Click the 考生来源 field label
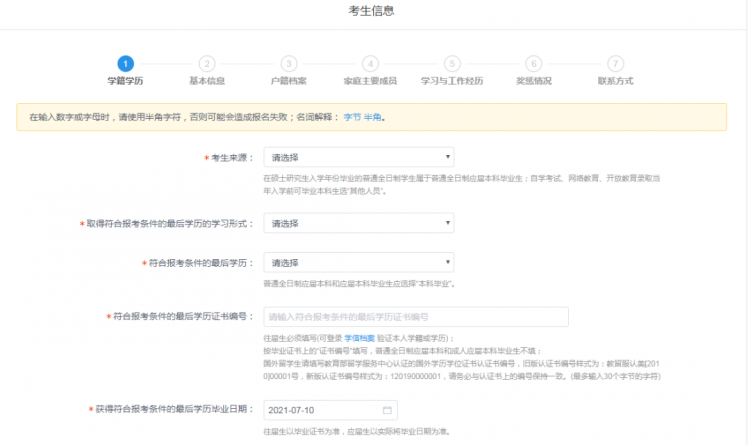This screenshot has height=447, width=750. point(229,158)
